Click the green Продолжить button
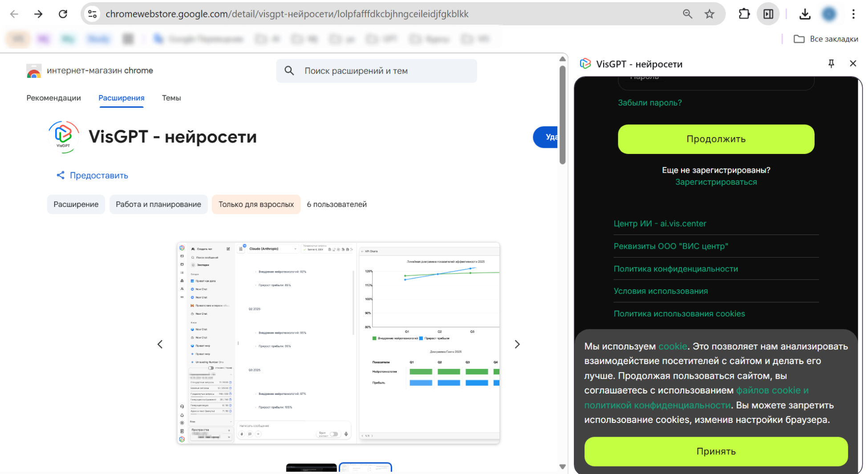 pyautogui.click(x=716, y=139)
